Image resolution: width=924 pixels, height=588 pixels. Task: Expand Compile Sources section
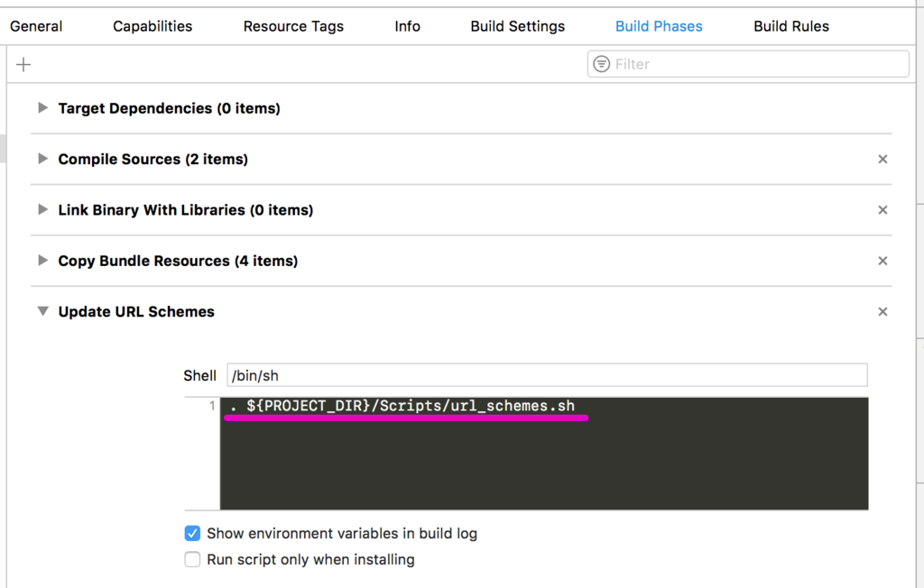[42, 159]
